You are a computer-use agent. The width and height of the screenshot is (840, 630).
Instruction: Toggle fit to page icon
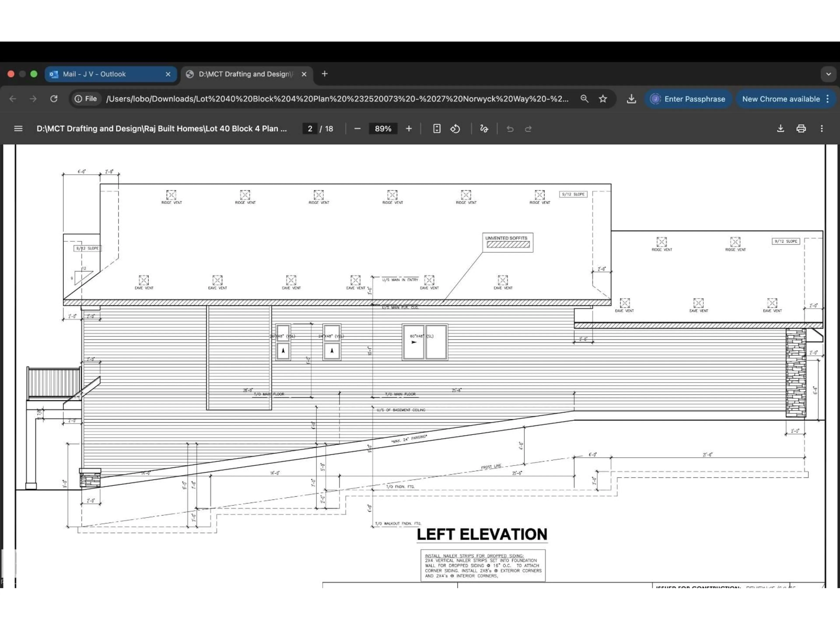437,129
